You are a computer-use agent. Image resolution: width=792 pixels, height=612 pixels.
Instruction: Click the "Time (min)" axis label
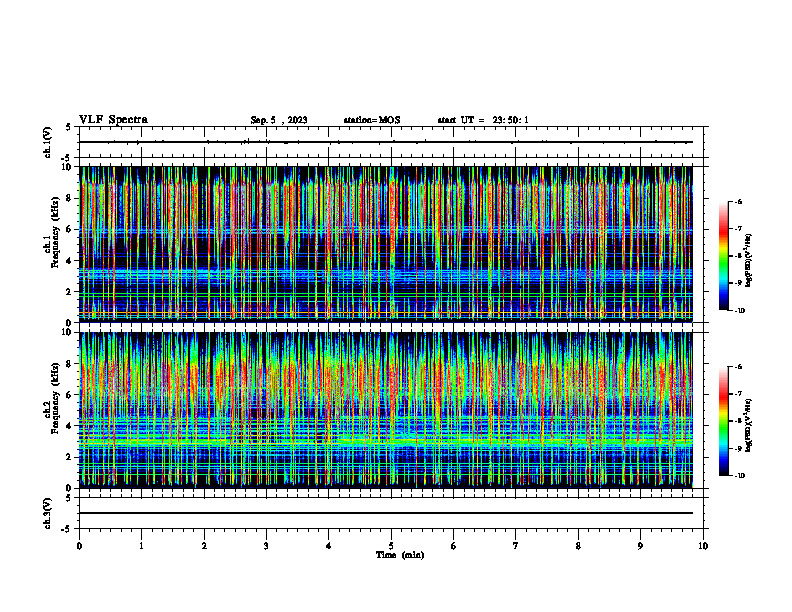(x=400, y=555)
